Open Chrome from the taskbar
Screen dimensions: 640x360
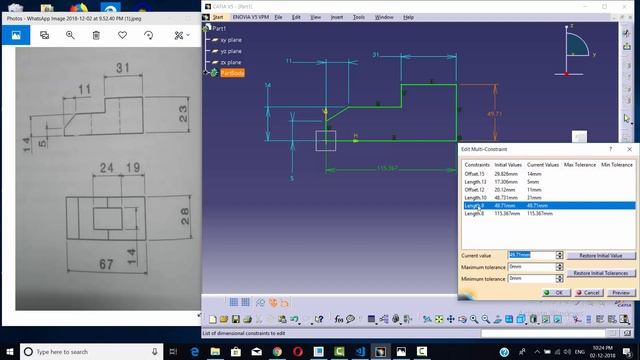tap(277, 351)
